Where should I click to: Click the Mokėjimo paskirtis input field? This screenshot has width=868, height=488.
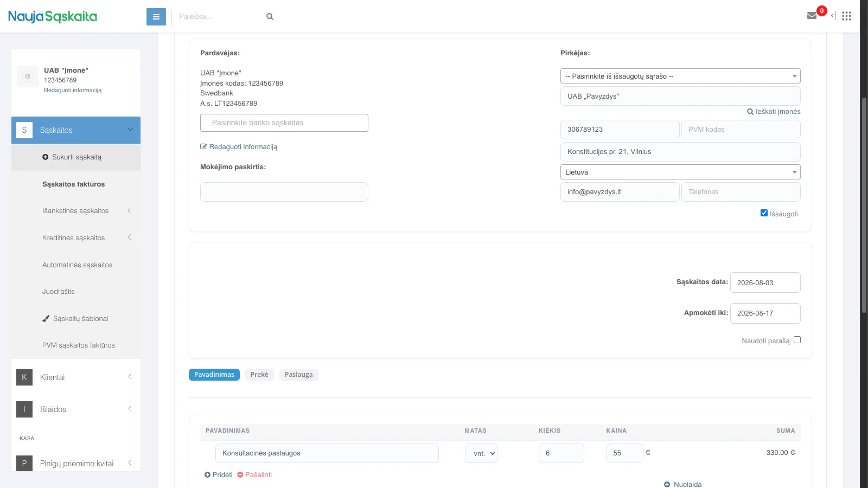pyautogui.click(x=284, y=192)
